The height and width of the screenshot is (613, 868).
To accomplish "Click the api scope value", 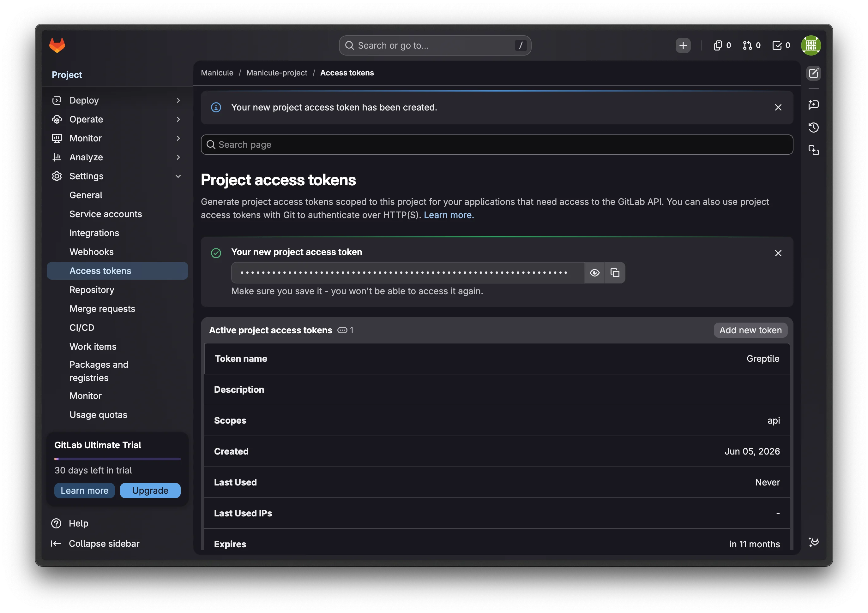I will coord(774,420).
